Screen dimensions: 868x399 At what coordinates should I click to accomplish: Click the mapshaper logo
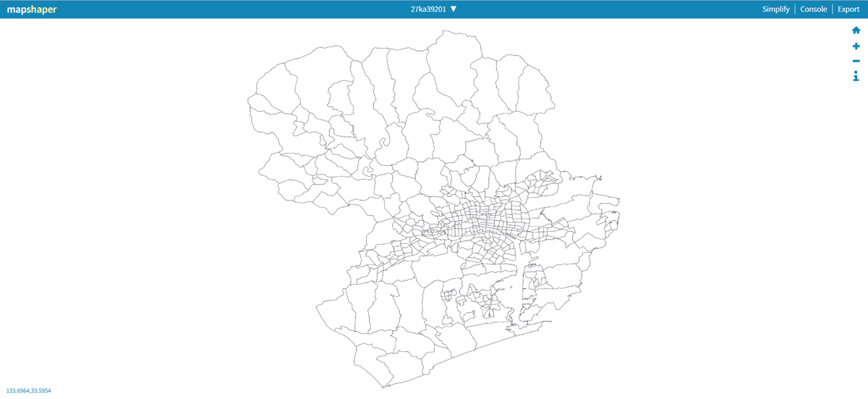(x=32, y=10)
